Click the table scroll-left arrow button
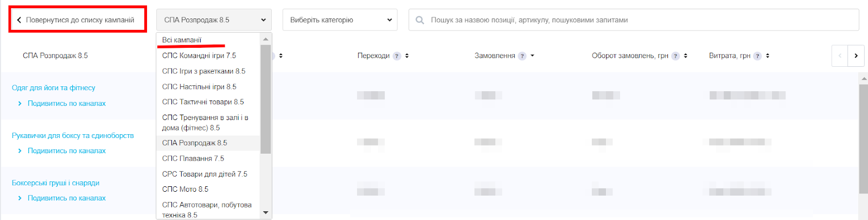868x220 pixels. click(x=840, y=55)
